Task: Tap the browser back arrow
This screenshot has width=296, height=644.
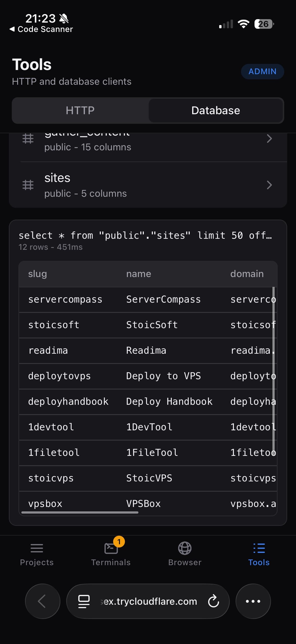Action: (43, 601)
